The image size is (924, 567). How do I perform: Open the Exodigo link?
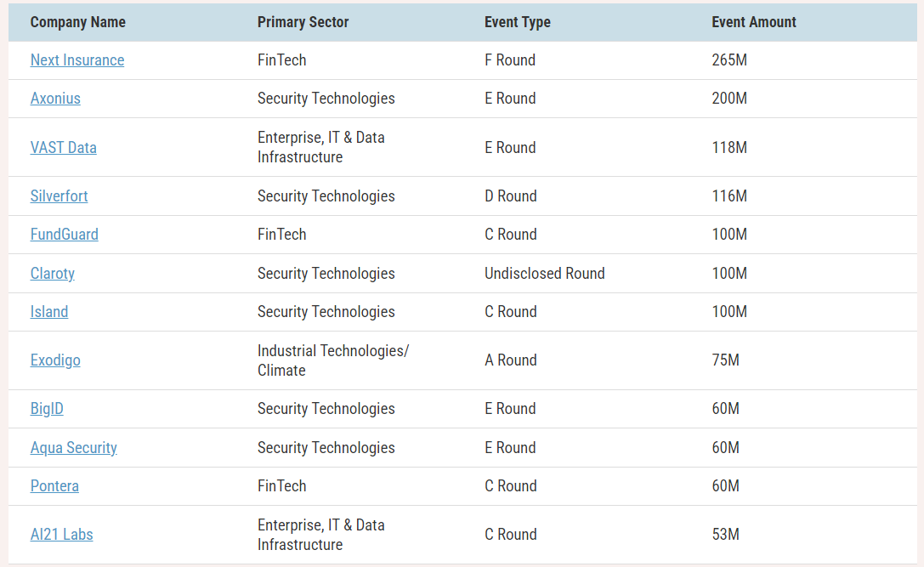(55, 360)
